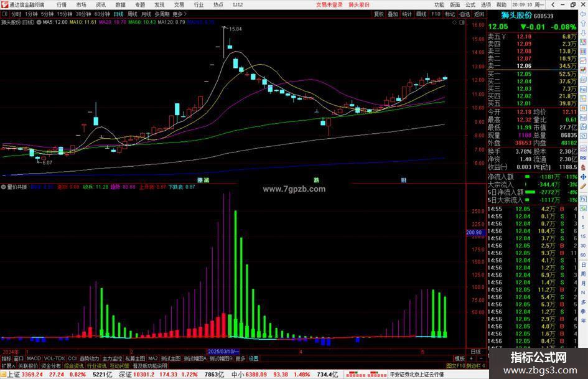588x379 pixels.
Task: Click the 2025/03/10 date marker
Action: pyautogui.click(x=223, y=352)
